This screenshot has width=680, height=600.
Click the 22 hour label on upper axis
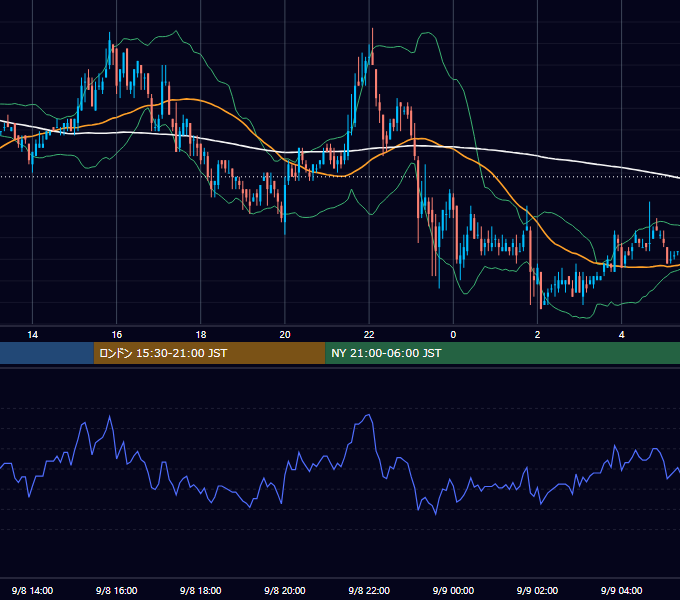(369, 335)
